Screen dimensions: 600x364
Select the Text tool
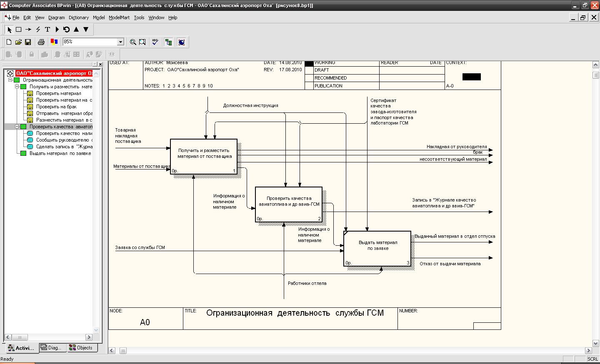(47, 30)
